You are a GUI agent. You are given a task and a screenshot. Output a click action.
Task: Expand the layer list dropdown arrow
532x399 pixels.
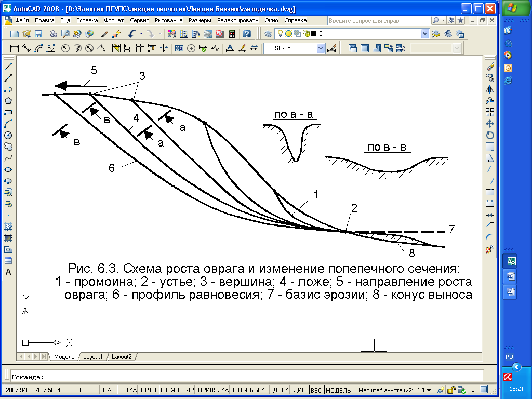click(425, 34)
